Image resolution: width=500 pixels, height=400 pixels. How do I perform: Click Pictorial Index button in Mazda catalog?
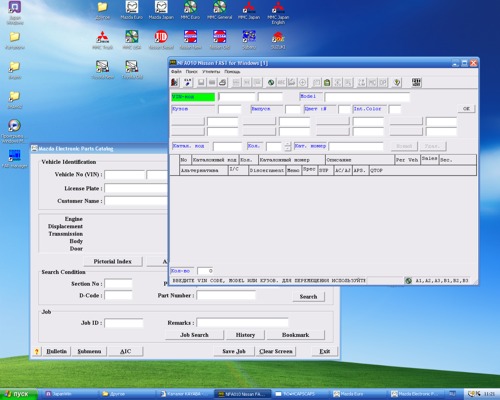click(x=113, y=261)
